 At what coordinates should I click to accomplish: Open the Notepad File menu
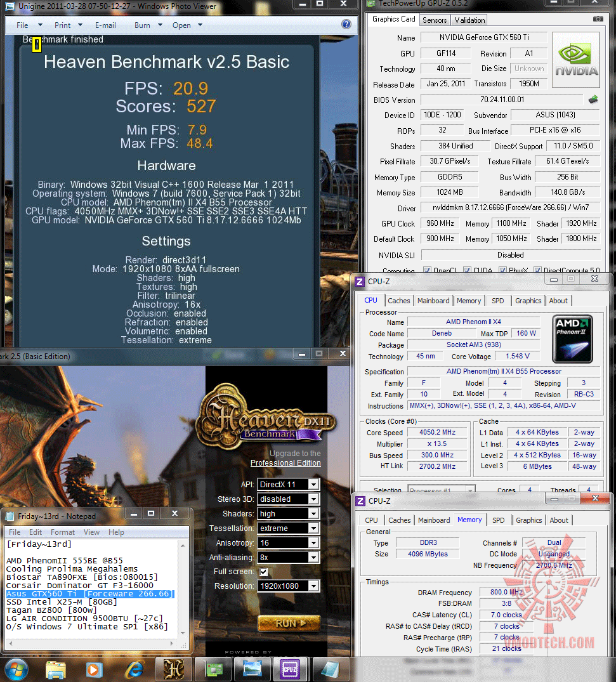coord(15,532)
